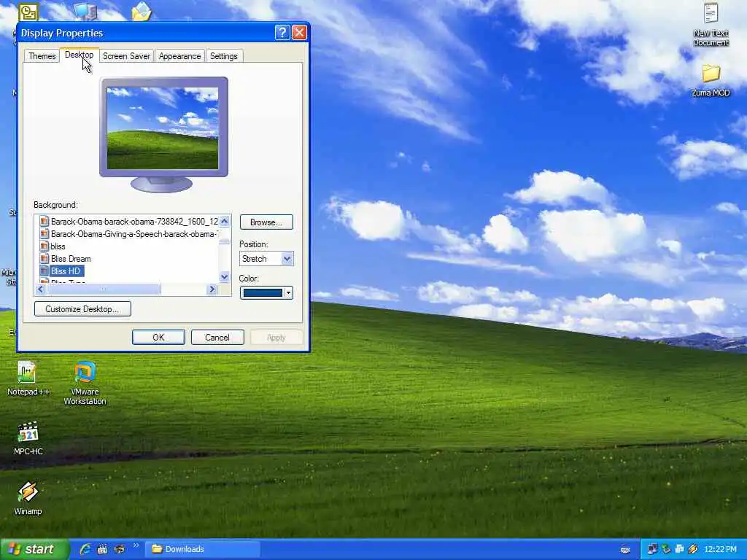
Task: Select the Desktop tab
Action: tap(79, 55)
